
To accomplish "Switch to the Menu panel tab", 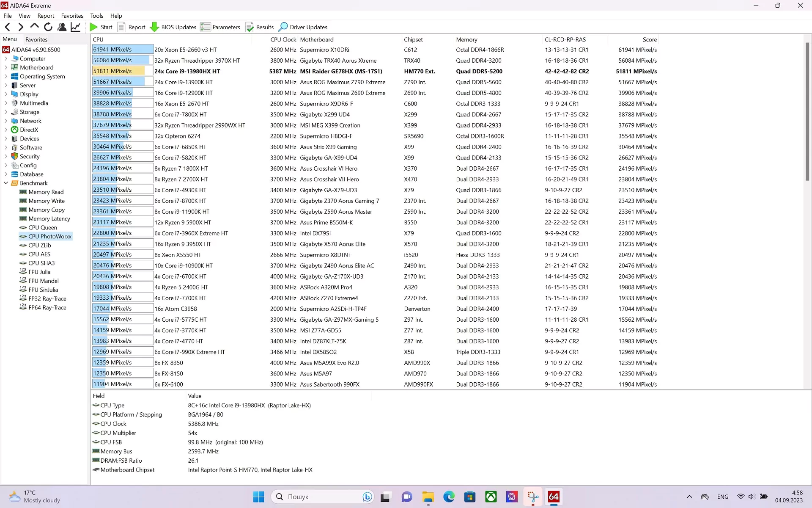I will (10, 39).
